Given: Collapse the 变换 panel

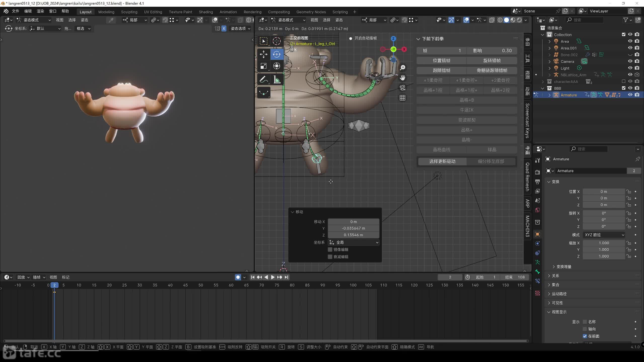Looking at the screenshot, I should 555,182.
